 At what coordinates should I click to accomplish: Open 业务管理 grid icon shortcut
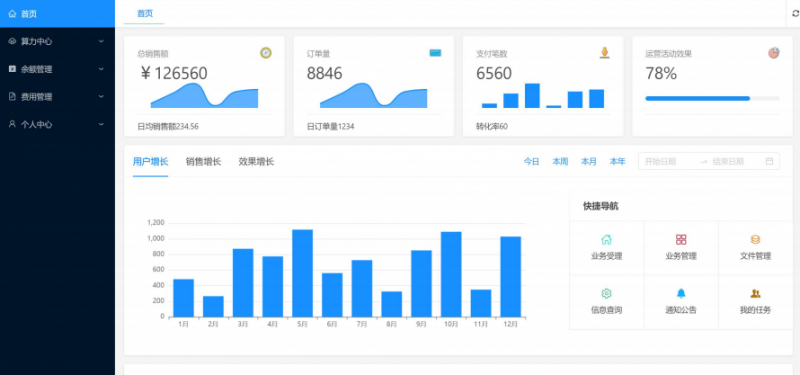coord(681,240)
